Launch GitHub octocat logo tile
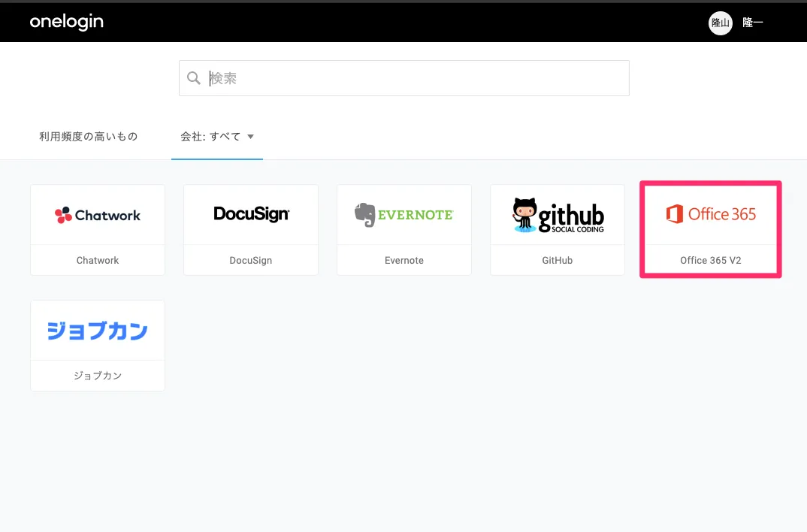 (x=558, y=215)
